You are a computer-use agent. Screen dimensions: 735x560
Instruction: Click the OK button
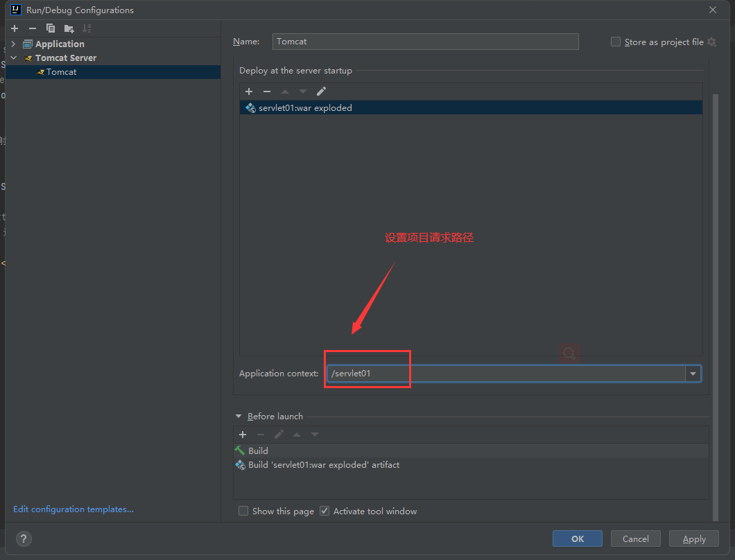coord(578,539)
